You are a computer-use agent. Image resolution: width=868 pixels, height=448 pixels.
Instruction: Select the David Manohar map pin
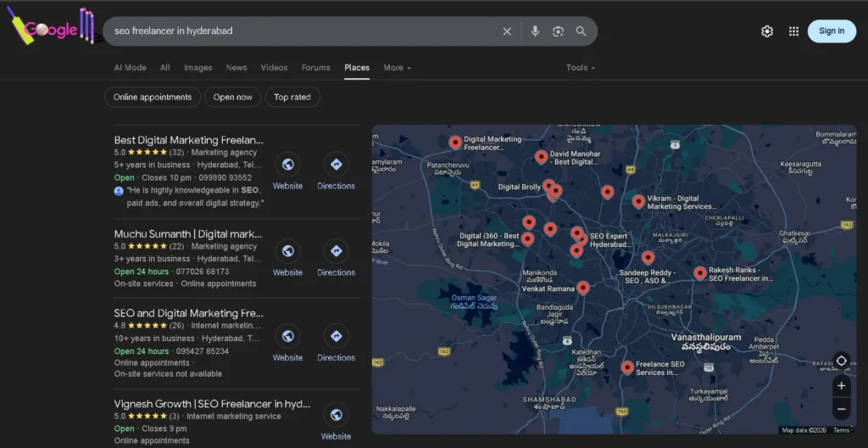tap(542, 157)
